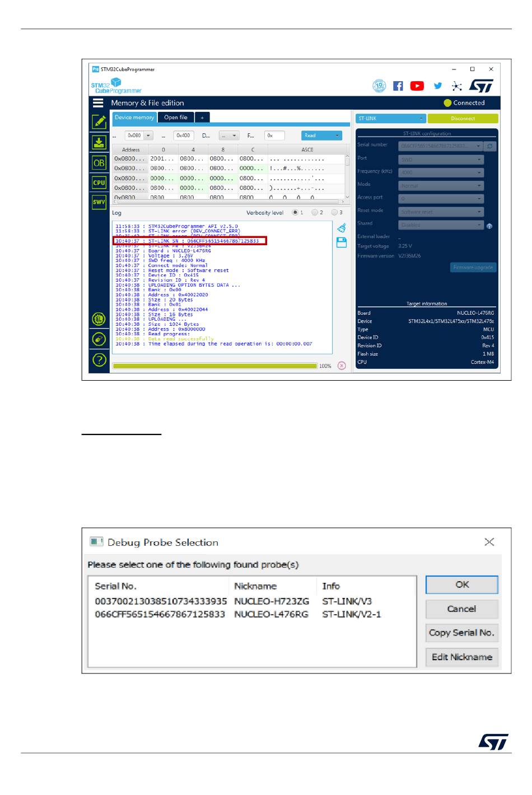This screenshot has height=795, width=532.
Task: Switch to the Open file tab
Action: (x=176, y=118)
